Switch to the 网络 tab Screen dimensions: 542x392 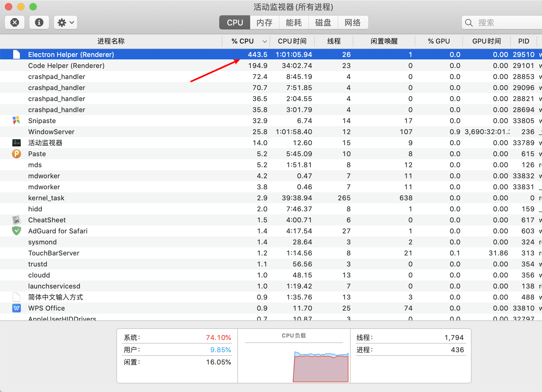(353, 22)
